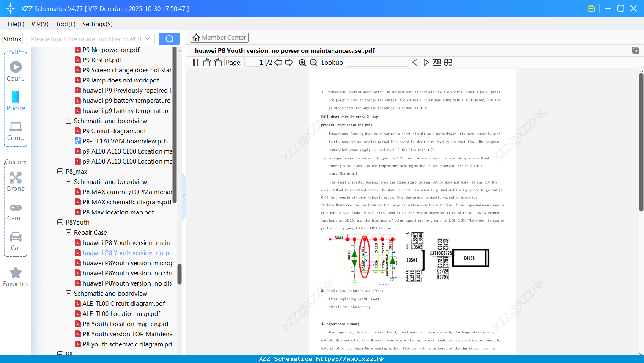Find next lookup result triangle

(x=426, y=63)
